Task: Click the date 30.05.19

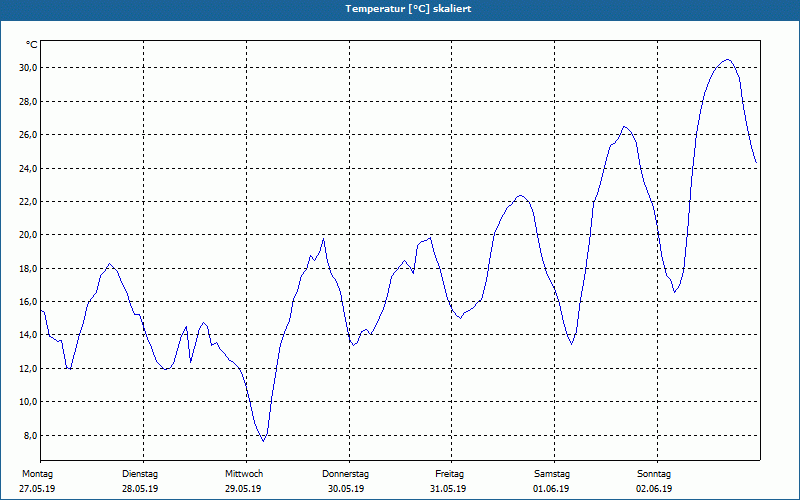Action: click(346, 489)
